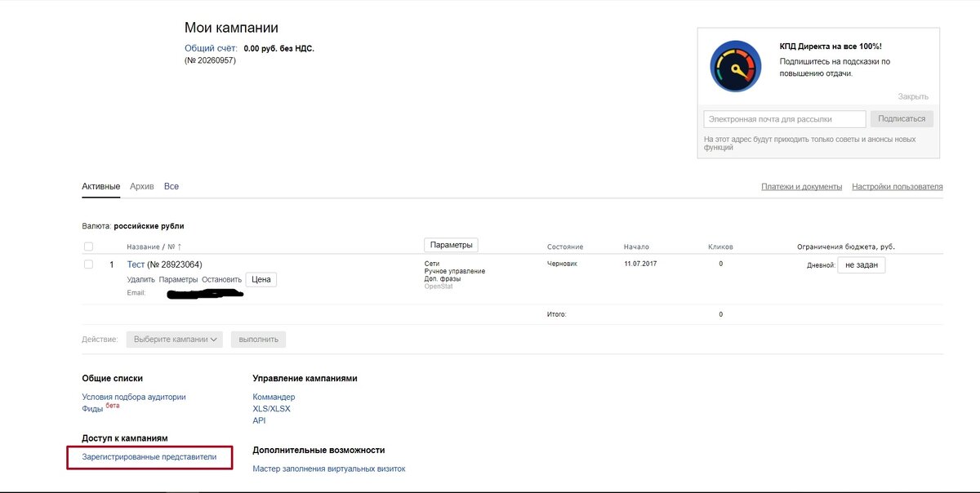Click the Подписаться button
This screenshot has width=980, height=493.
point(902,119)
